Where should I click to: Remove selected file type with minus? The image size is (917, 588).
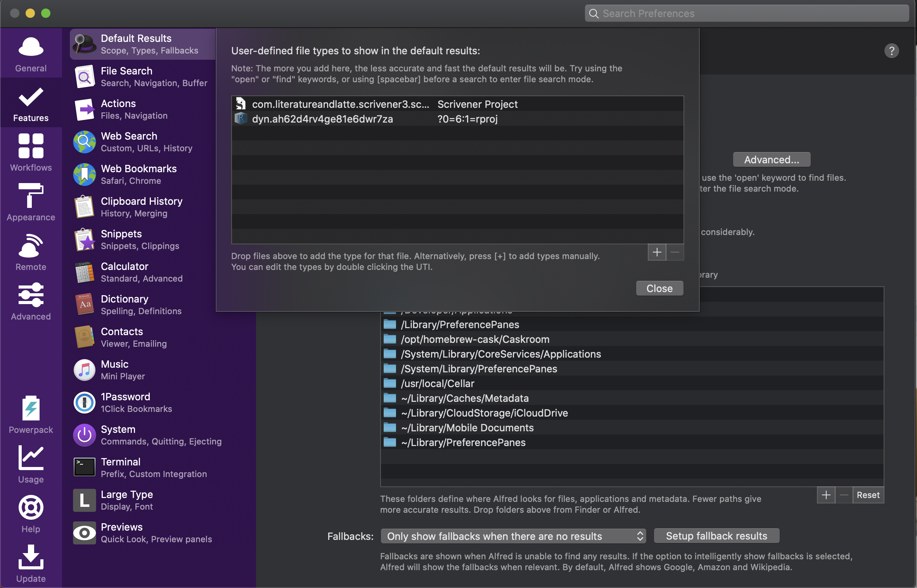675,252
